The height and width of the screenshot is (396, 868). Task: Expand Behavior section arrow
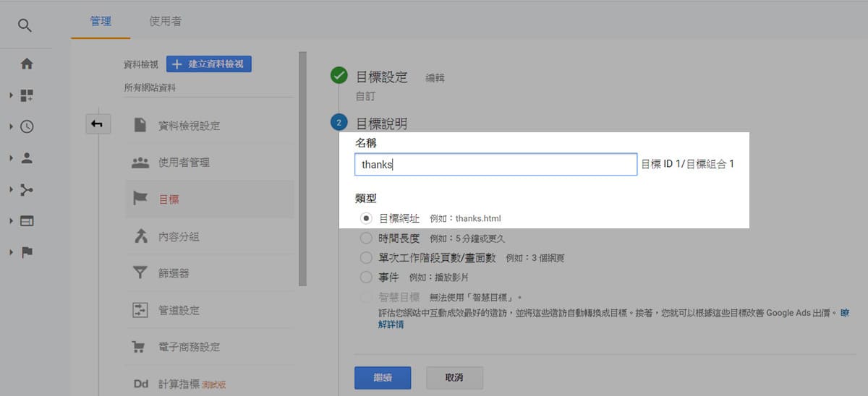[11, 220]
